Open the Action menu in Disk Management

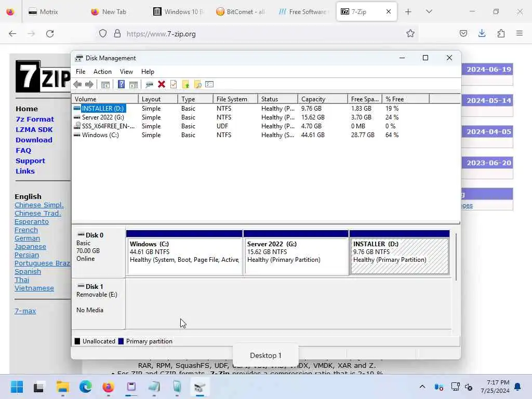pyautogui.click(x=102, y=72)
